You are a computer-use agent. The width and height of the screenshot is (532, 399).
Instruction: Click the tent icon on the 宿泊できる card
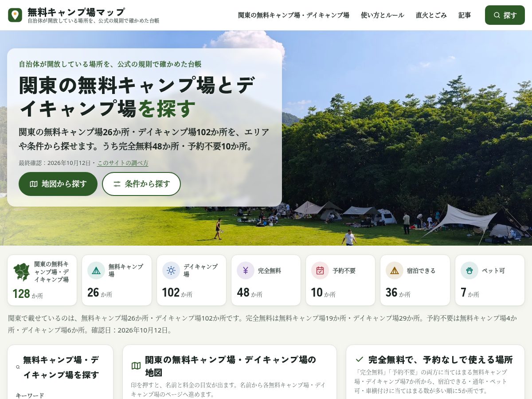click(395, 270)
